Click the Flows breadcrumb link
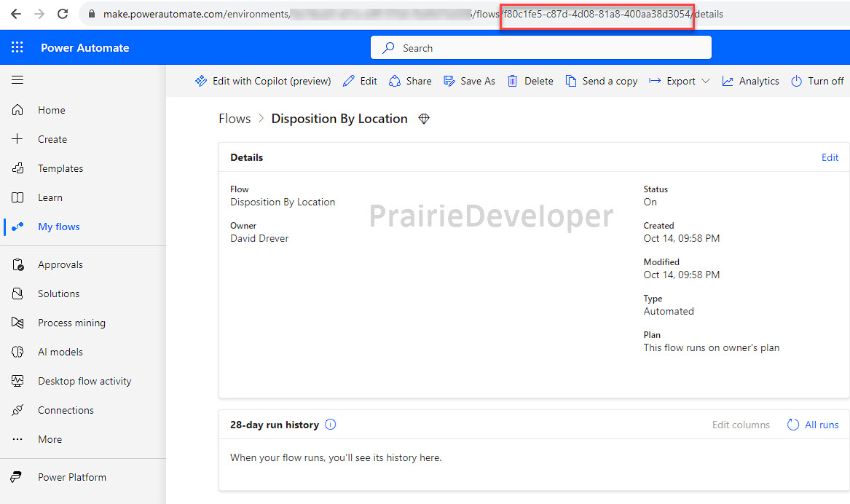 pyautogui.click(x=235, y=119)
